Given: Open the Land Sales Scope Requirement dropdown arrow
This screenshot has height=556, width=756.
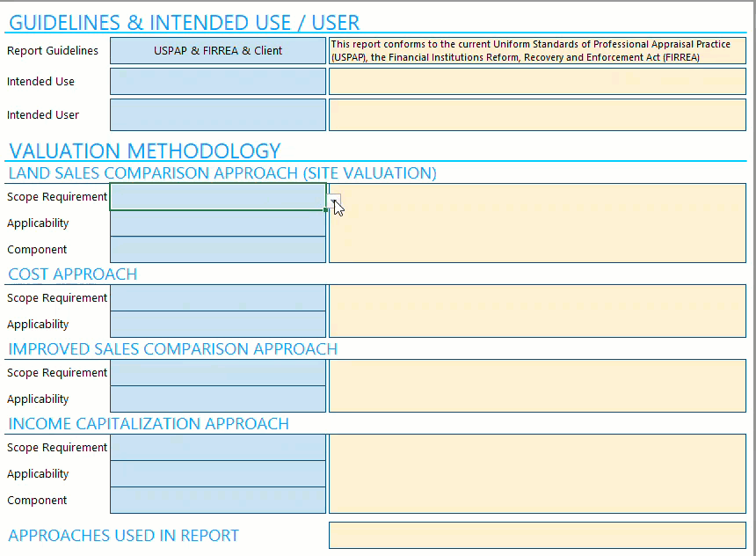Looking at the screenshot, I should coord(333,200).
